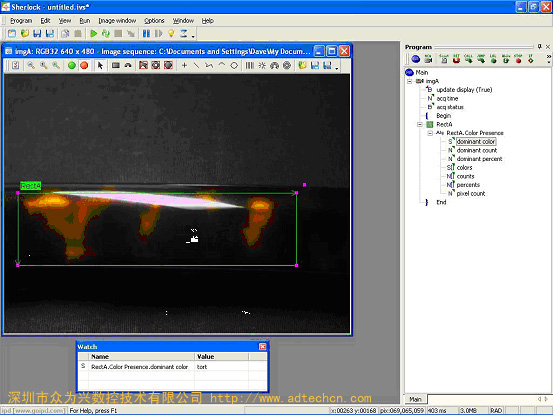Click the red STOP instruction icon in Program panel
This screenshot has width=554, height=416.
[x=518, y=59]
